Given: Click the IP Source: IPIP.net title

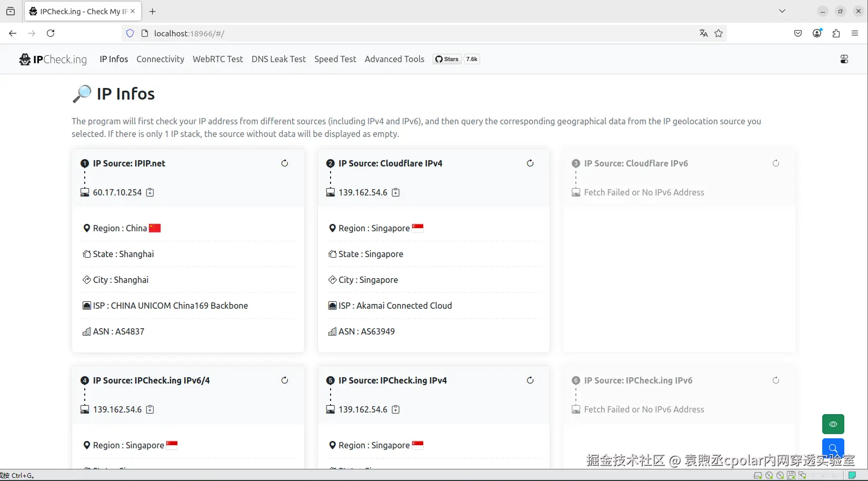Looking at the screenshot, I should (x=129, y=163).
